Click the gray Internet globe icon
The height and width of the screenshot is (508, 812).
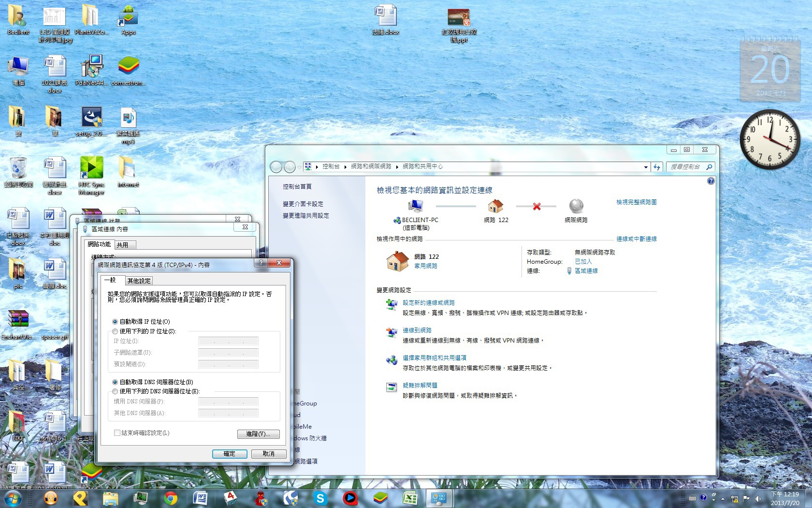[x=576, y=207]
